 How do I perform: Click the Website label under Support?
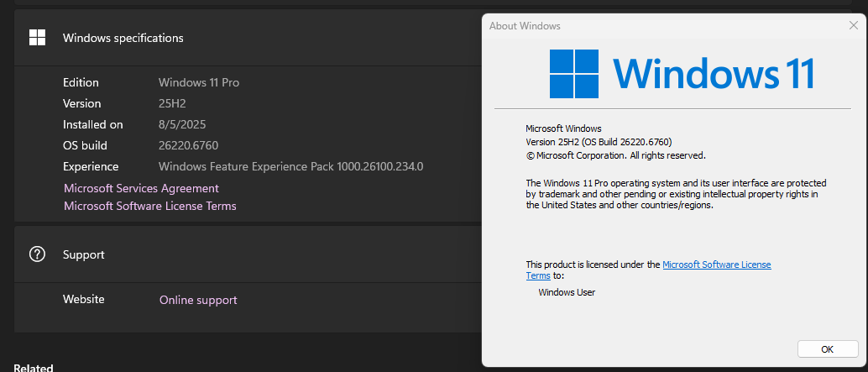pos(84,299)
